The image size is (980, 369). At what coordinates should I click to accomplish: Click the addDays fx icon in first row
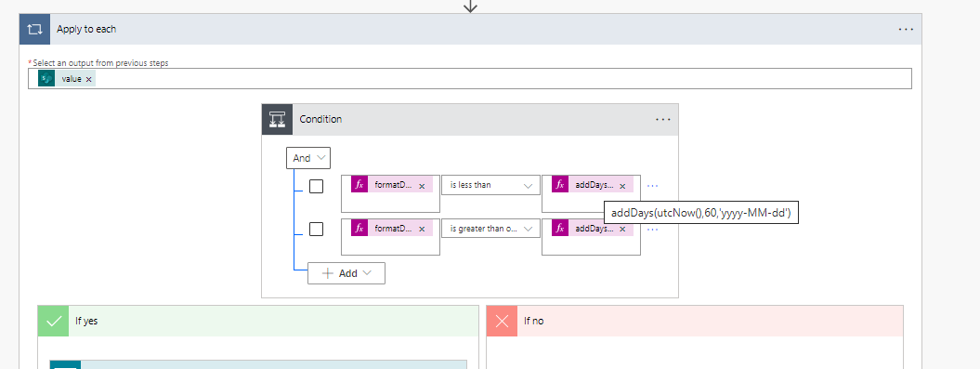(560, 185)
